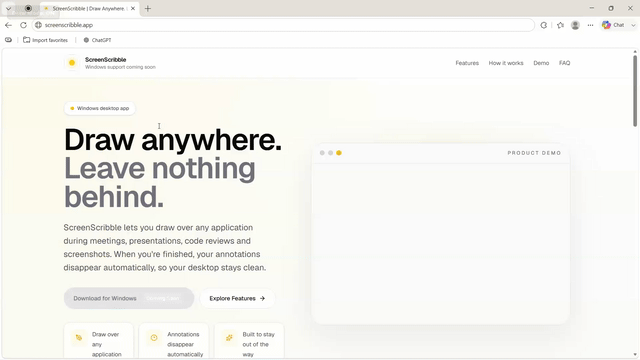Click clock icon on Annotations disappear card

click(x=154, y=338)
